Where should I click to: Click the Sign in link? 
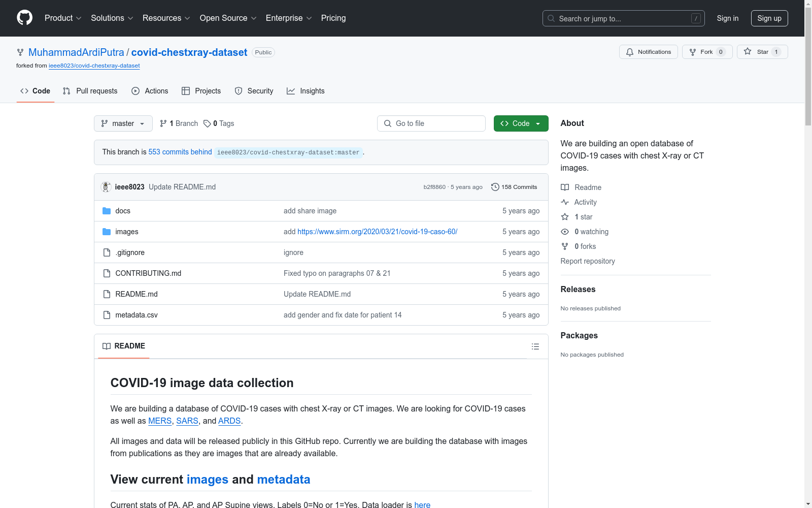[x=728, y=18]
